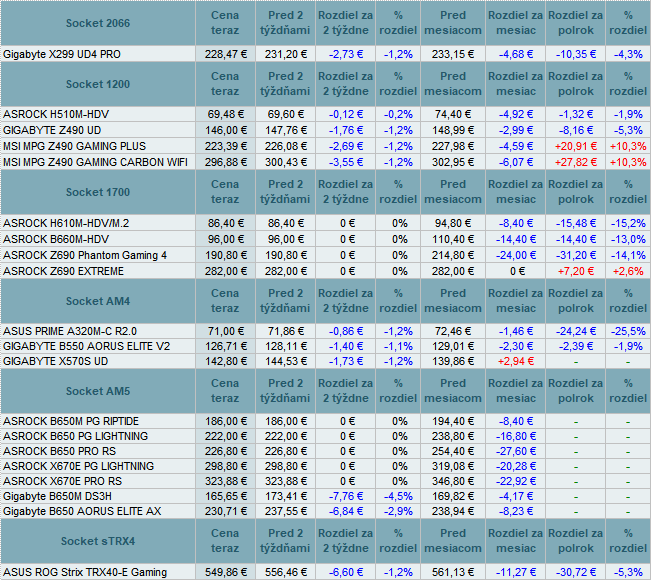651x580 pixels.
Task: Click the 'Socket sTRX4' section header
Action: click(98, 541)
